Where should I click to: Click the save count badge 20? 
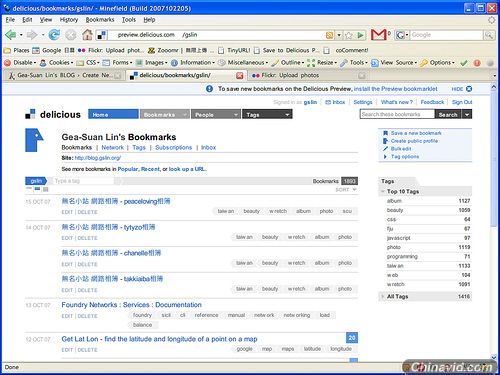click(x=352, y=338)
